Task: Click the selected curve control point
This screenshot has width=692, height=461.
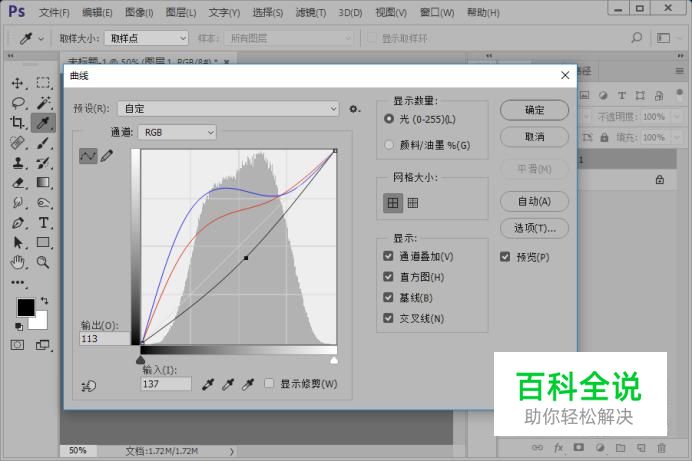Action: 246,258
